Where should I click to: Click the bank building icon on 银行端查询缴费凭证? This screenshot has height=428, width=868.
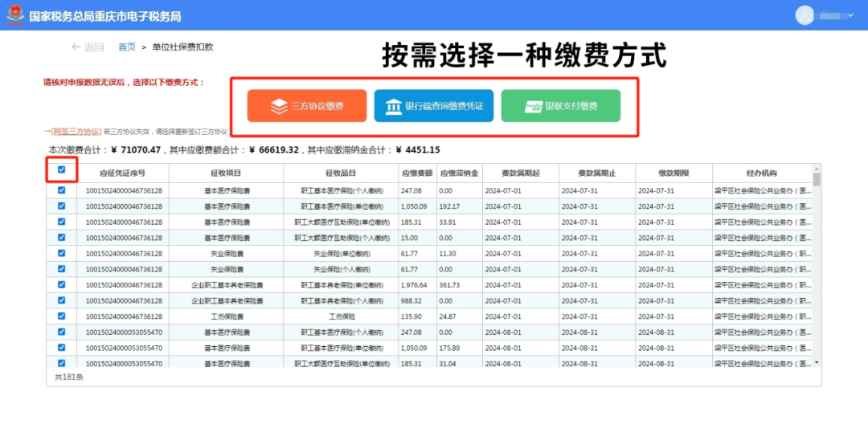[x=393, y=106]
